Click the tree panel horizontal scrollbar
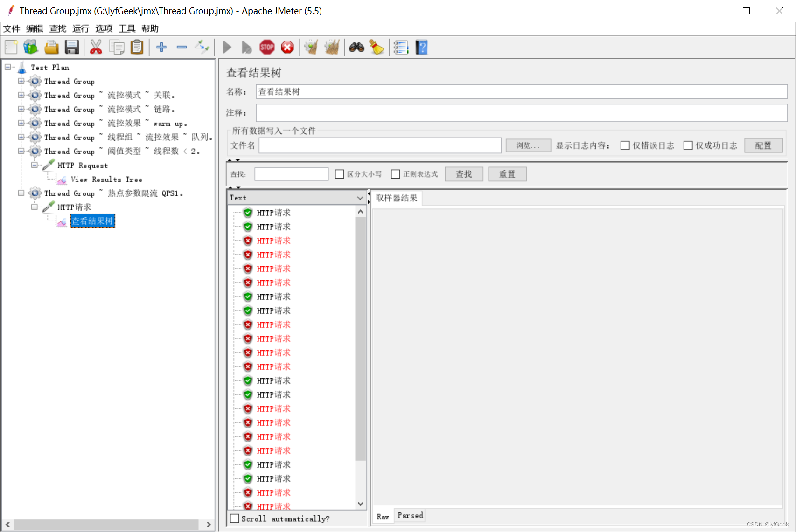This screenshot has height=532, width=796. [106, 525]
